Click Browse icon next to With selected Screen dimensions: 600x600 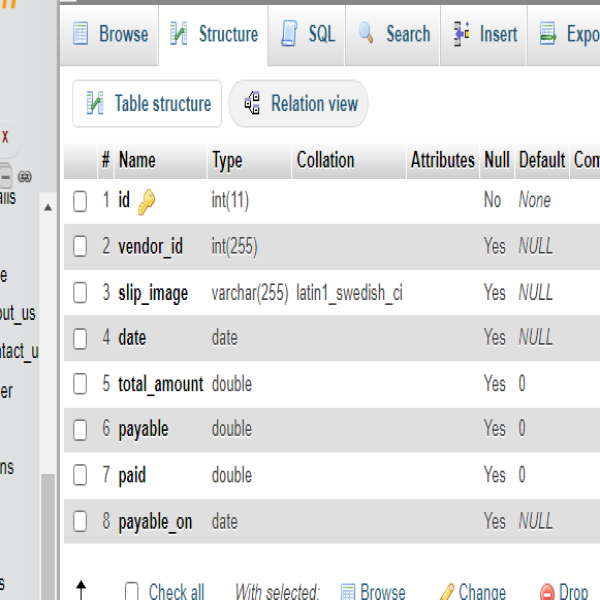[x=347, y=592]
